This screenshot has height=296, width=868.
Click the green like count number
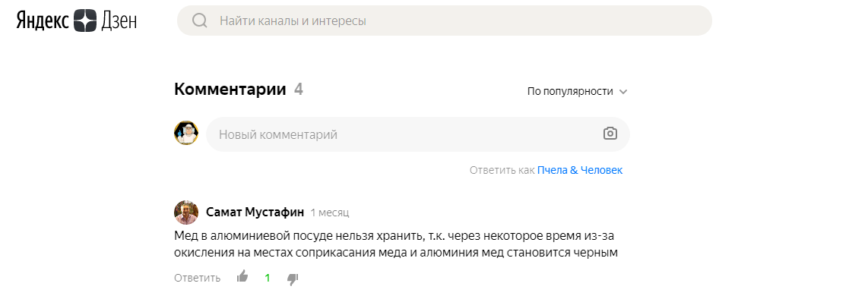pyautogui.click(x=268, y=278)
